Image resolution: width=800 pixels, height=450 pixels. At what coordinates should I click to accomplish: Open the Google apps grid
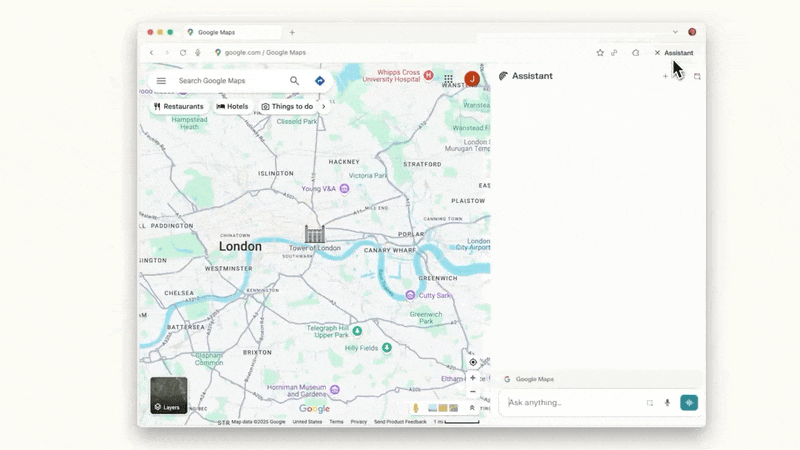(448, 79)
